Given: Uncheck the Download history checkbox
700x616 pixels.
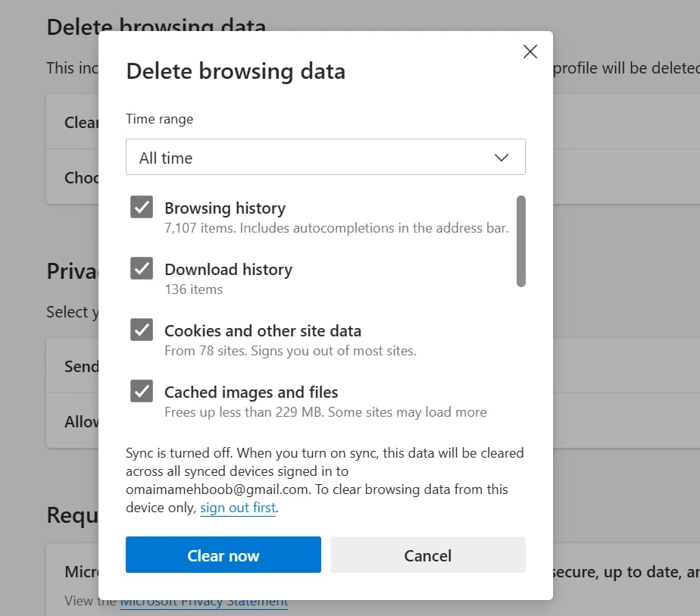Looking at the screenshot, I should point(142,268).
